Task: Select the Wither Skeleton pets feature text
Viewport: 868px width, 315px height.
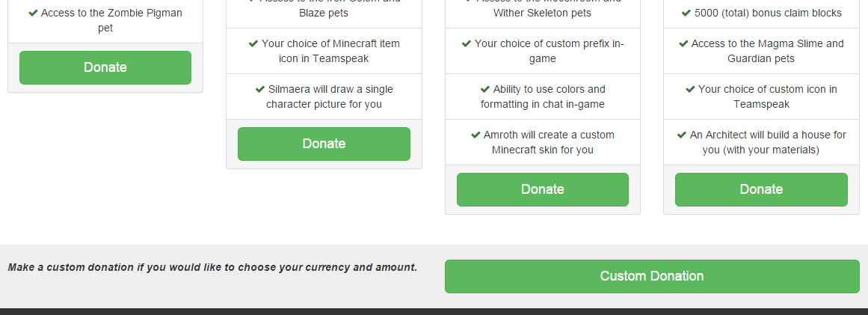Action: click(x=542, y=13)
